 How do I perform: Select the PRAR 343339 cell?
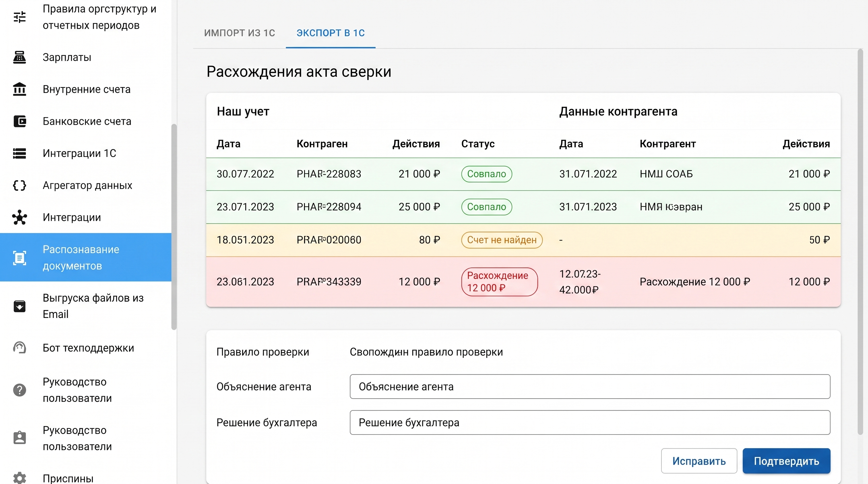[329, 282]
